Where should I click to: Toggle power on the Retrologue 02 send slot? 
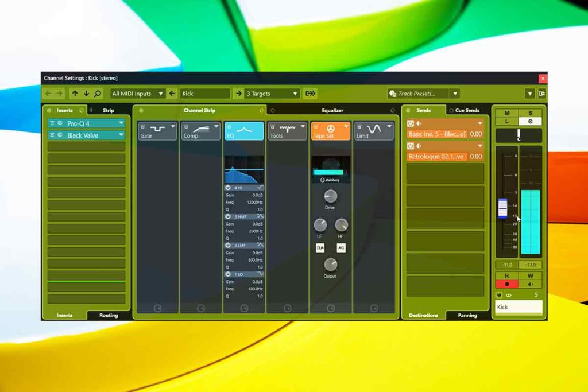411,146
